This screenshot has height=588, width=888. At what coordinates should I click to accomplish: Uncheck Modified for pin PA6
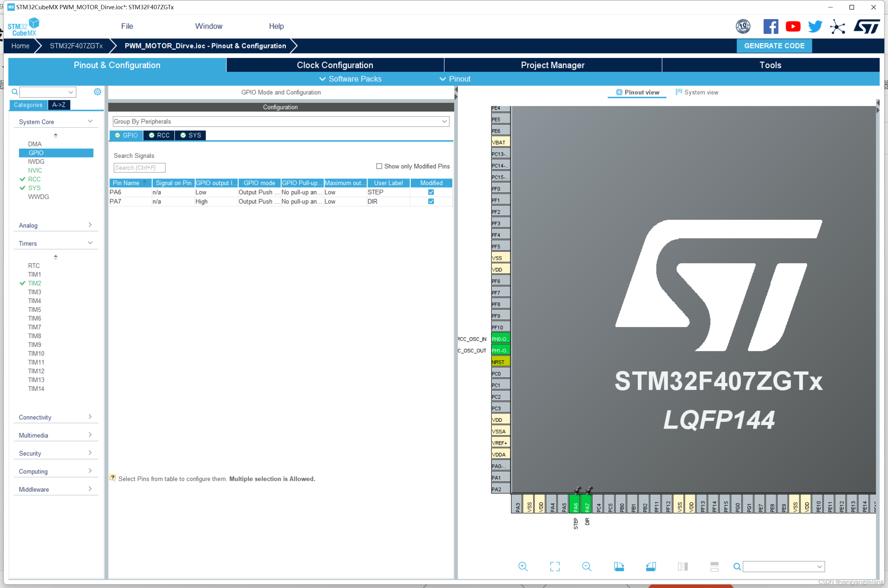[x=431, y=192]
